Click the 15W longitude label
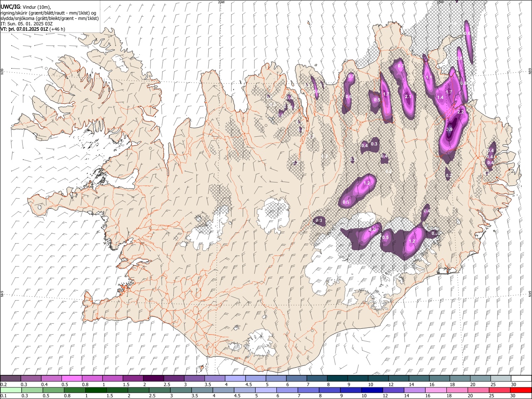This screenshot has width=532, height=399. (x=441, y=2)
